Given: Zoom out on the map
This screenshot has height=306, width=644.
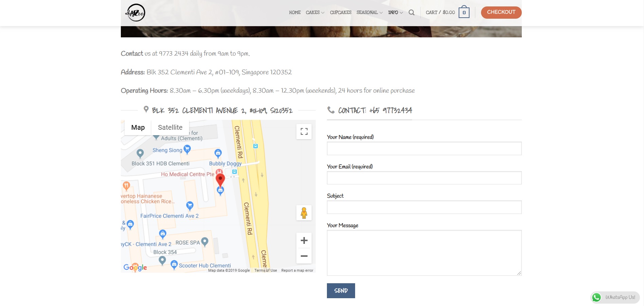Looking at the screenshot, I should (304, 256).
